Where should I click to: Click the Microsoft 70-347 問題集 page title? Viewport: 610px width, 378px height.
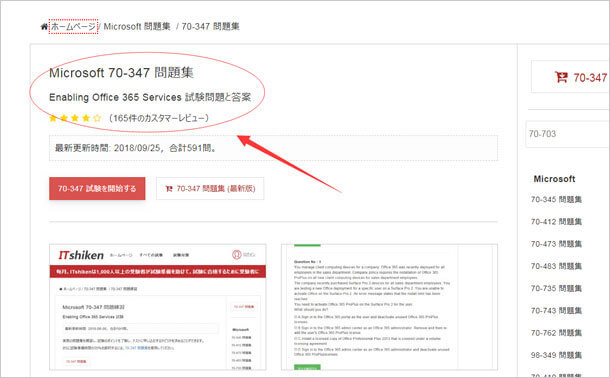click(121, 73)
